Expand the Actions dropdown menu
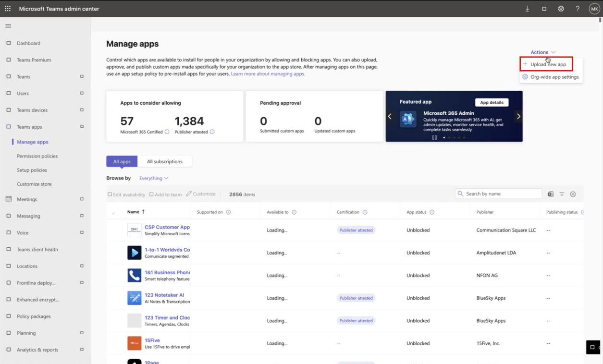Image resolution: width=603 pixels, height=364 pixels. tap(542, 52)
